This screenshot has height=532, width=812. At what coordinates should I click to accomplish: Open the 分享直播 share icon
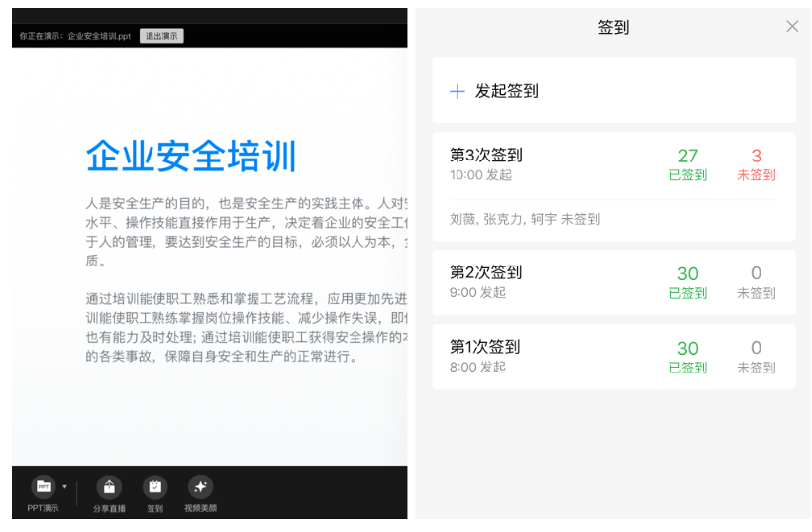(109, 487)
